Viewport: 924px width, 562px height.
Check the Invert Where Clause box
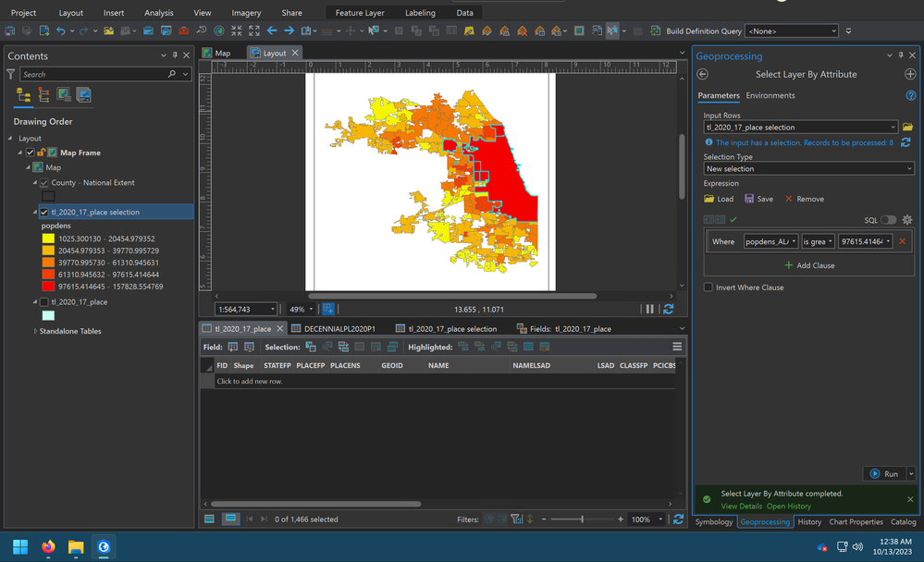click(708, 287)
